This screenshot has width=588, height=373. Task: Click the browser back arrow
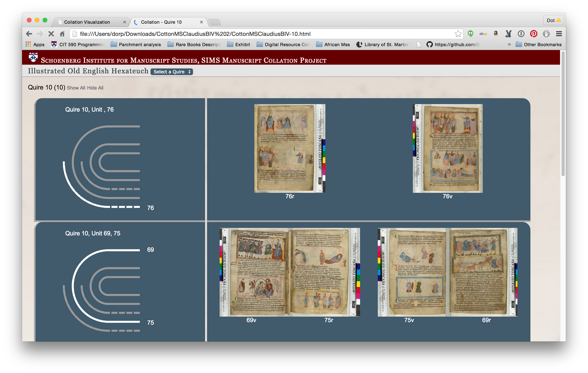[x=29, y=34]
